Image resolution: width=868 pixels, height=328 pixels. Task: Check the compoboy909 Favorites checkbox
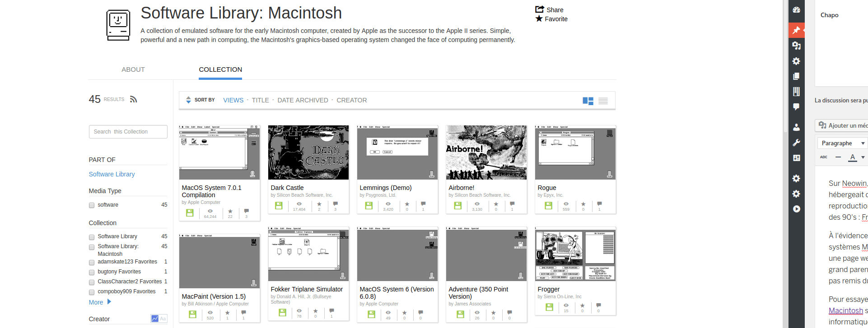(x=92, y=292)
